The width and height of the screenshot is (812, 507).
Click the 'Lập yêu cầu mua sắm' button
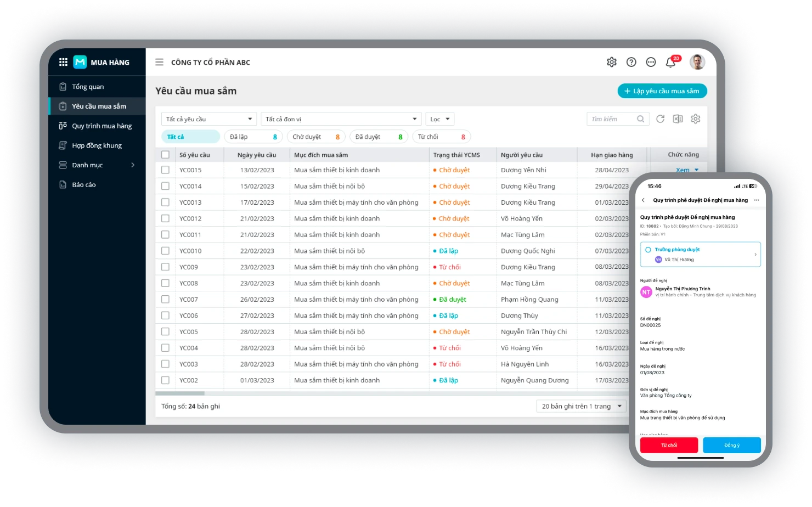pos(662,91)
